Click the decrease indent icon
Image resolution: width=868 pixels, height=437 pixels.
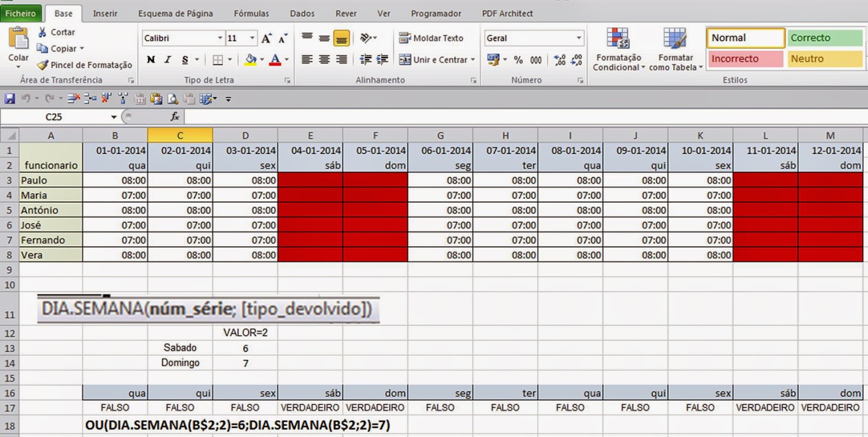366,60
